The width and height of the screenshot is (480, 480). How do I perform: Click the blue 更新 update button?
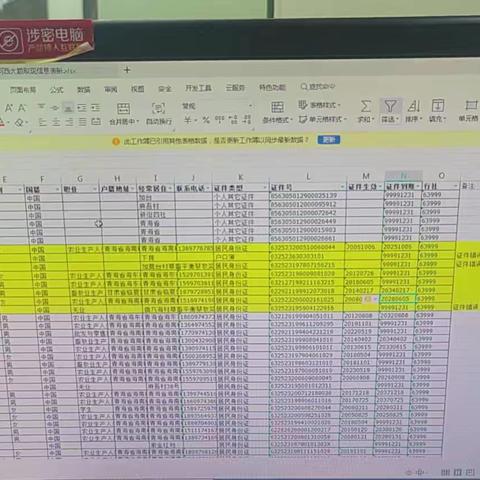click(x=329, y=139)
